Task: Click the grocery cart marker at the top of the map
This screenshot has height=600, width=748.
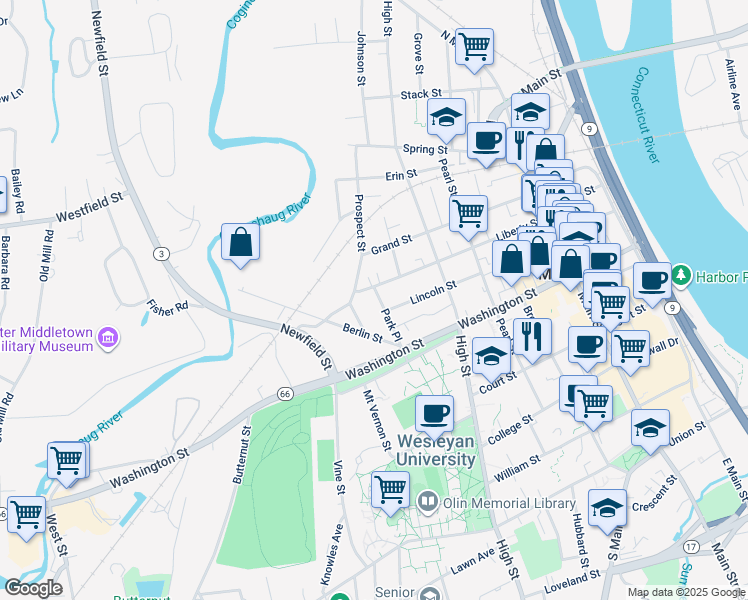Action: [474, 48]
